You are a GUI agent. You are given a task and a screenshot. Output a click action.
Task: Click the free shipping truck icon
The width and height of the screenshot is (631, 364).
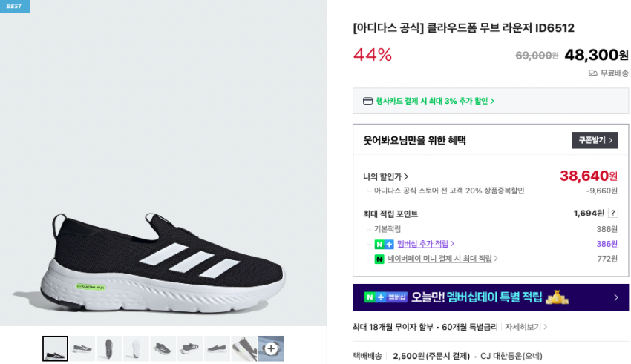coord(592,73)
